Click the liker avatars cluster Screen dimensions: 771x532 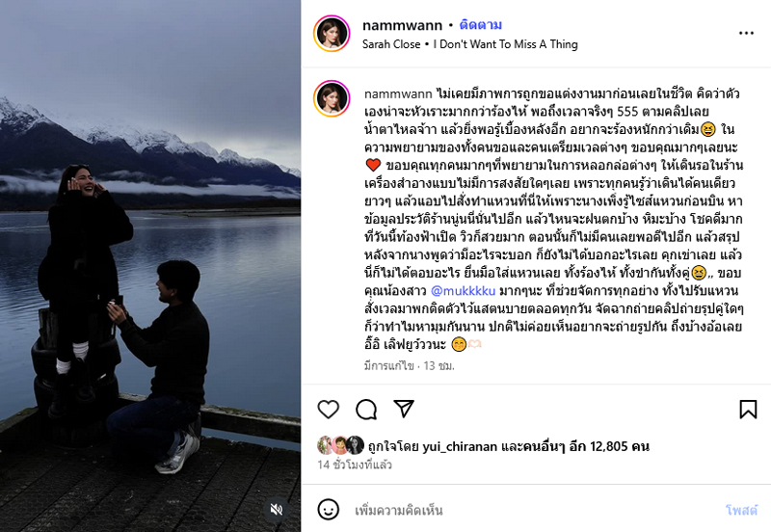(341, 445)
